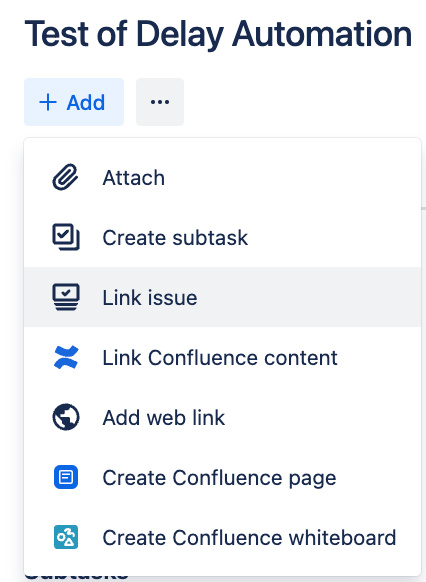Click the Create subtask checkbox icon

[x=66, y=237]
